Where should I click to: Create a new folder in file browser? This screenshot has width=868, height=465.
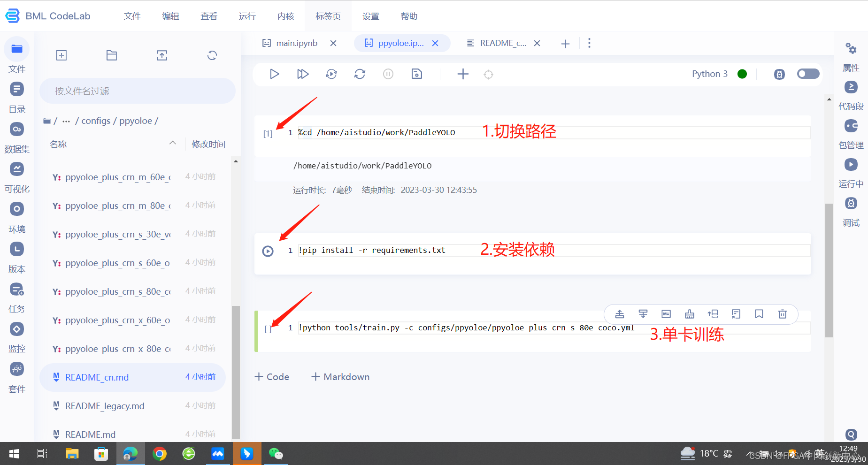click(112, 55)
